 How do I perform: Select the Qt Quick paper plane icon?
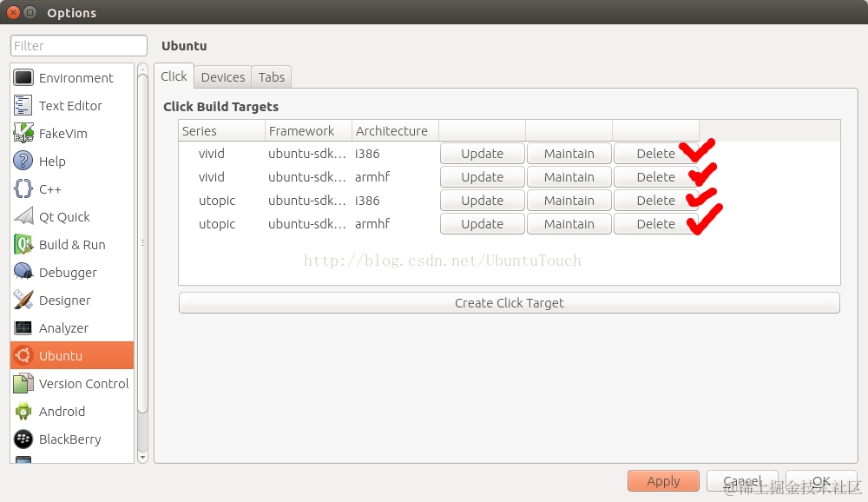point(23,216)
